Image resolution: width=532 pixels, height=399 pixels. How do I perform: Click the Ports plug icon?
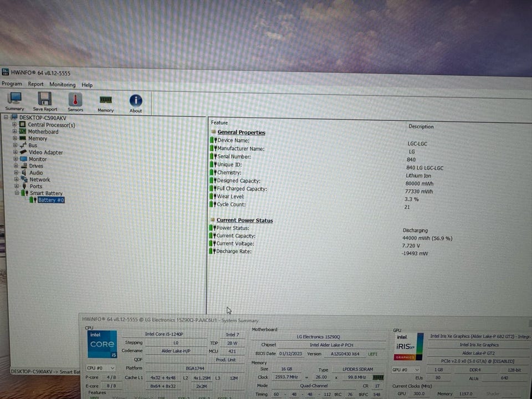pyautogui.click(x=24, y=186)
